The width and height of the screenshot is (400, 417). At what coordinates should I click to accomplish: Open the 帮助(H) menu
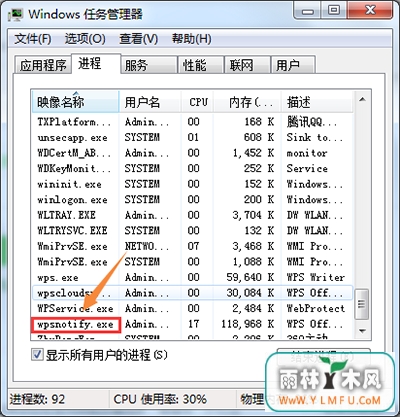coord(191,39)
